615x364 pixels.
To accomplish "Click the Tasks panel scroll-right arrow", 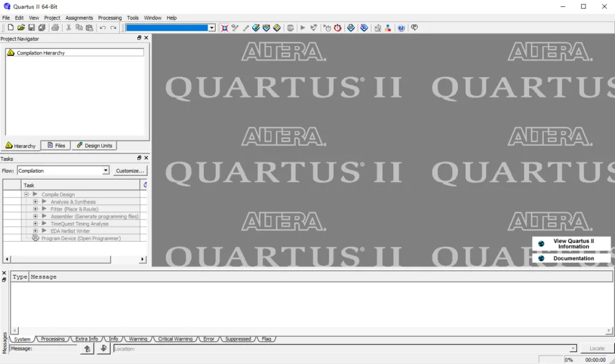I will (x=142, y=259).
